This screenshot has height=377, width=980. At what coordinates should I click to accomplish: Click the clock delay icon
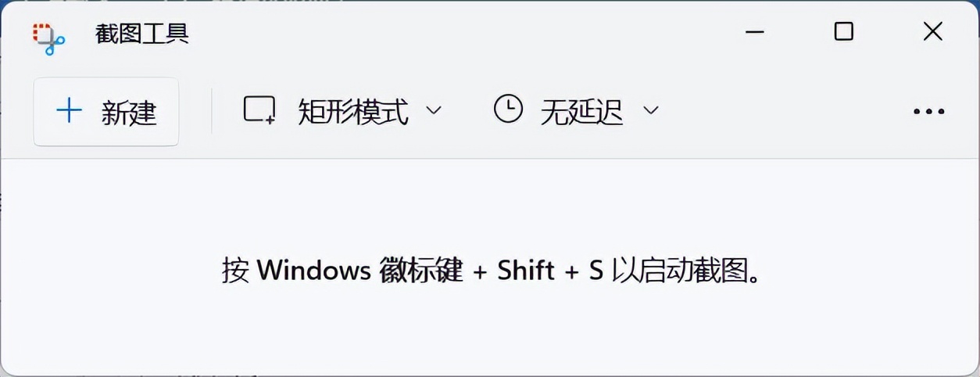click(508, 110)
